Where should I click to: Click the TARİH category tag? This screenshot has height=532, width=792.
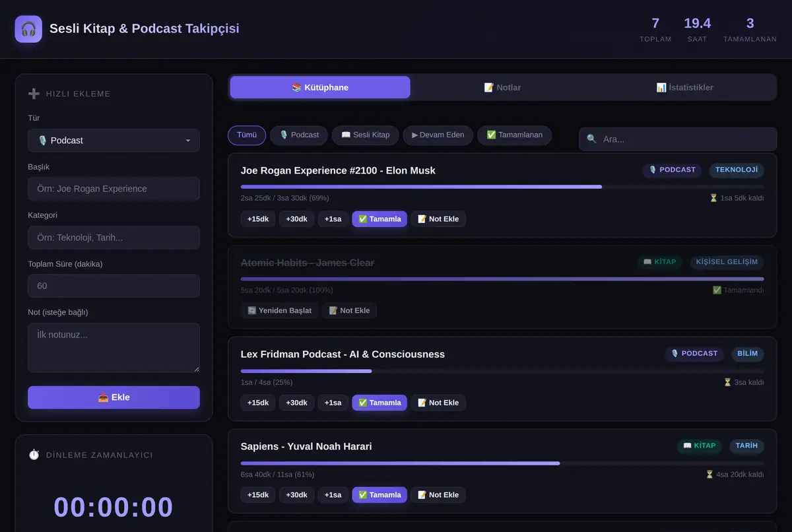tap(747, 446)
